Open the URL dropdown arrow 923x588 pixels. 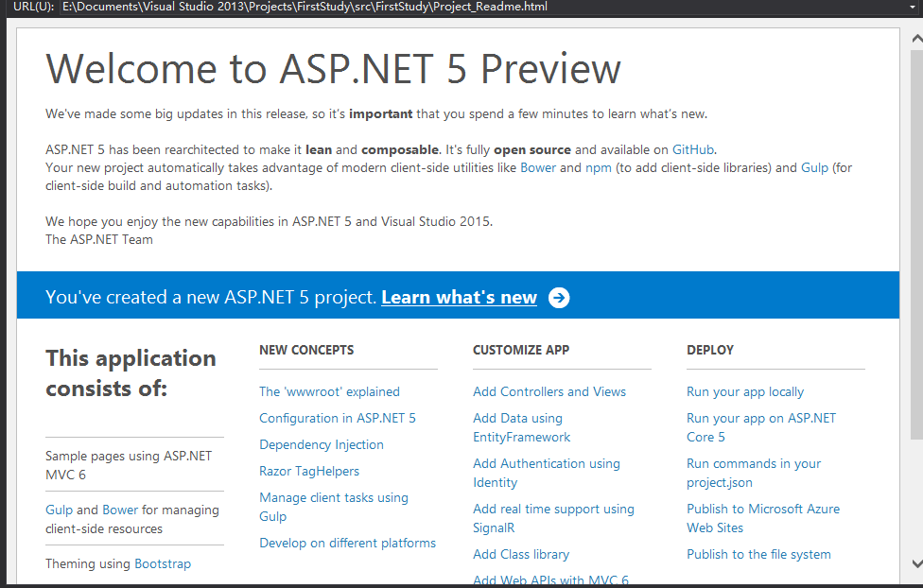tap(913, 7)
